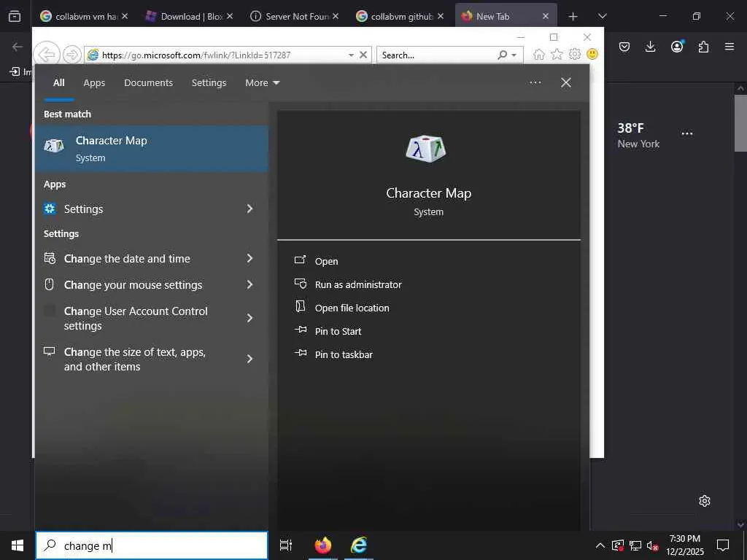This screenshot has width=747, height=560.
Task: Expand arrow for User Account Control settings
Action: pyautogui.click(x=249, y=318)
